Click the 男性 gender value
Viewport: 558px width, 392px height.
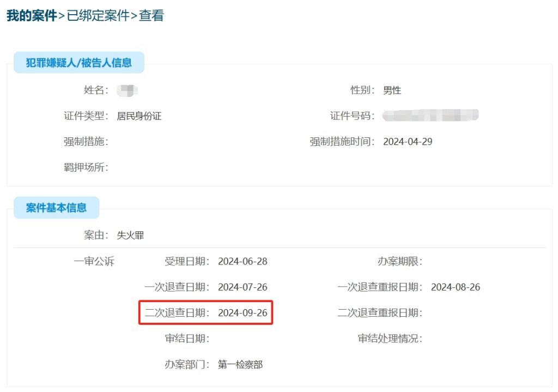[x=392, y=91]
